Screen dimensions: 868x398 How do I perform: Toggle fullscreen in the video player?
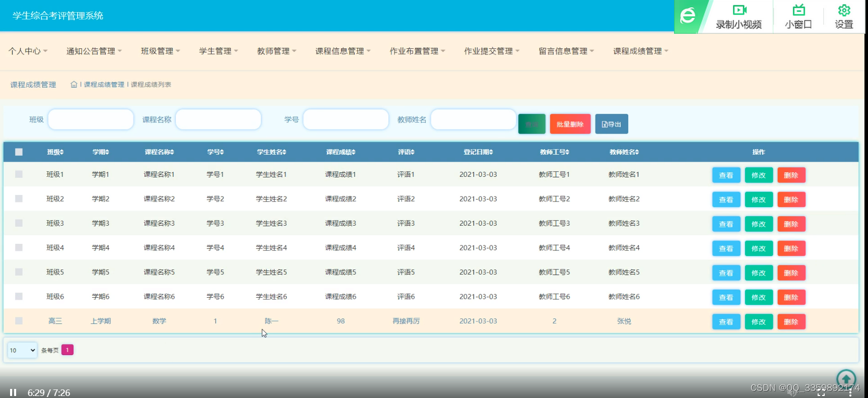tap(821, 392)
